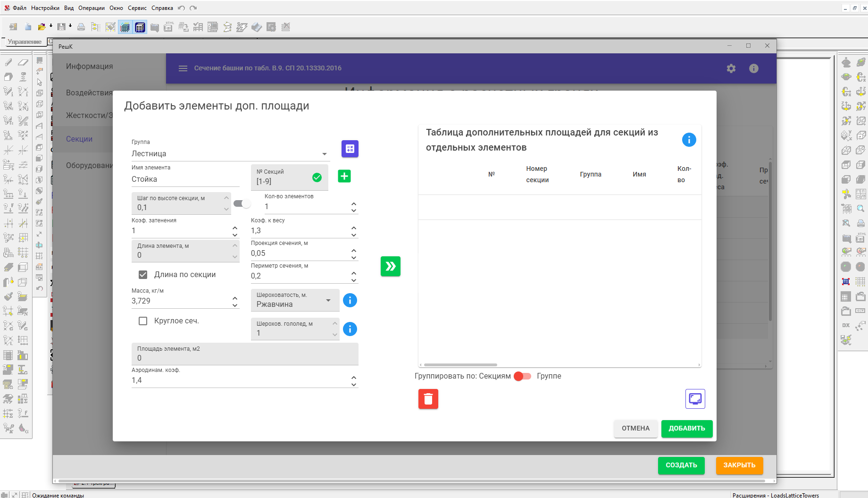This screenshot has height=498, width=868.
Task: Click the green double-arrow transfer button
Action: [x=390, y=266]
